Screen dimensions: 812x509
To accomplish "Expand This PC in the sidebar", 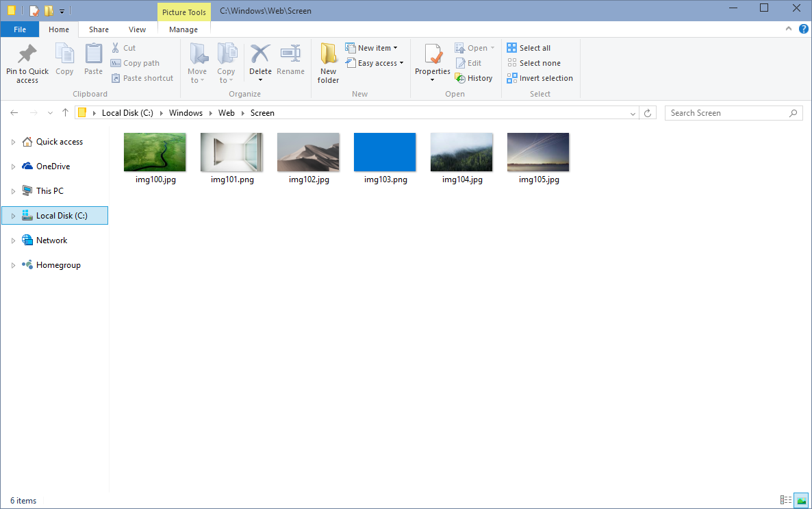I will [x=12, y=190].
